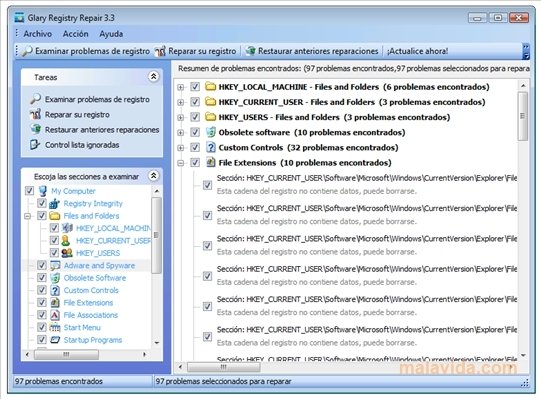Viewport: 541px width, 399px height.
Task: Click Reparar su registro task link
Action: point(77,115)
